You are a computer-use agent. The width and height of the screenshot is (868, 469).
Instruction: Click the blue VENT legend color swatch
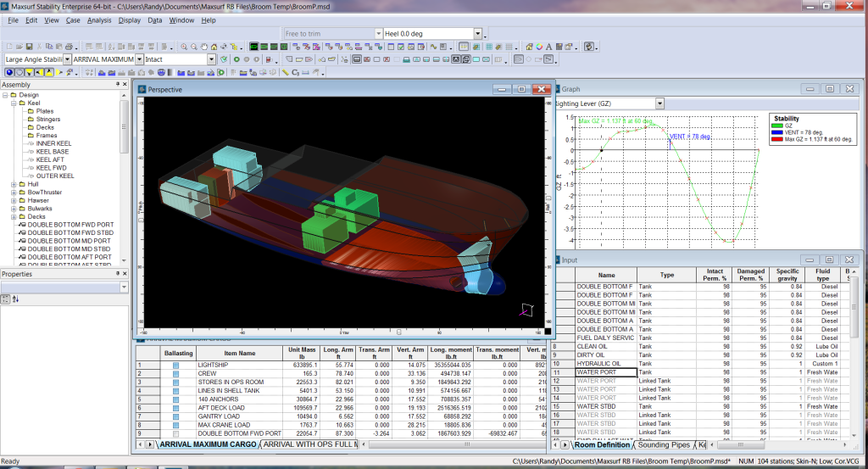pos(776,132)
